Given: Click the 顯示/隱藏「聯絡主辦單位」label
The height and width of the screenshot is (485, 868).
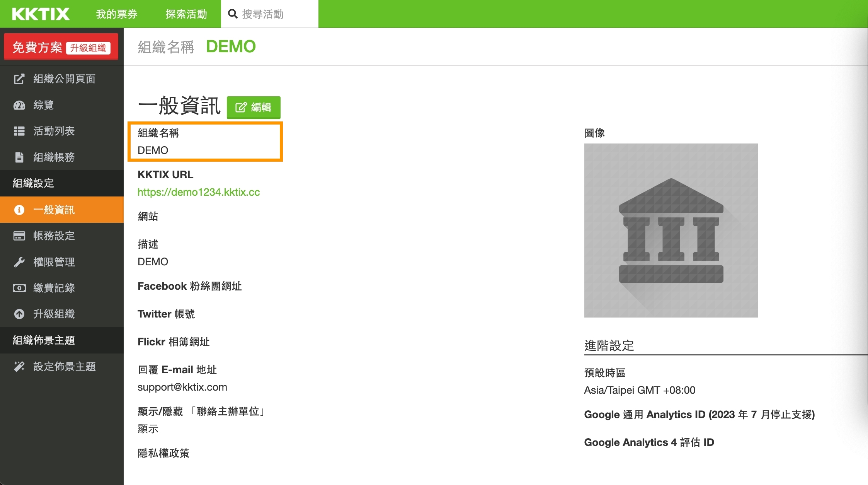Looking at the screenshot, I should click(201, 412).
